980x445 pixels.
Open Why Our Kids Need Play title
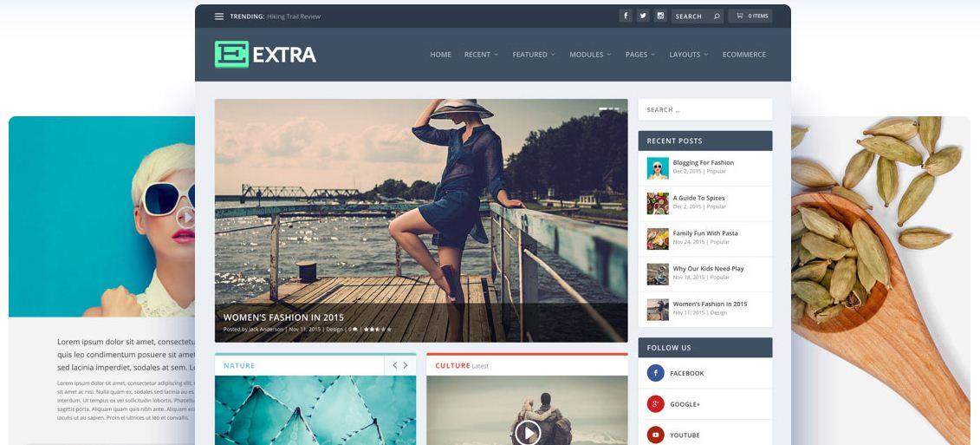pyautogui.click(x=708, y=269)
